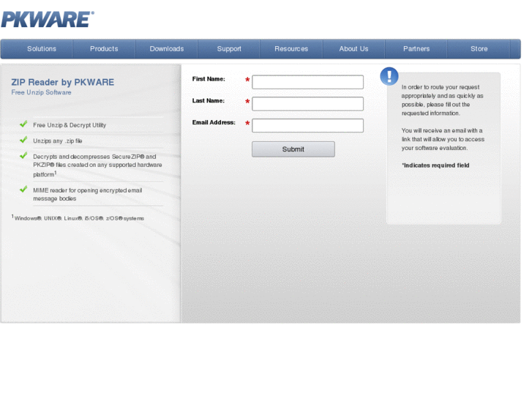Click the Windows, UNIX, Linux footnote text
Viewport: 532px width, 399px height.
(x=78, y=218)
